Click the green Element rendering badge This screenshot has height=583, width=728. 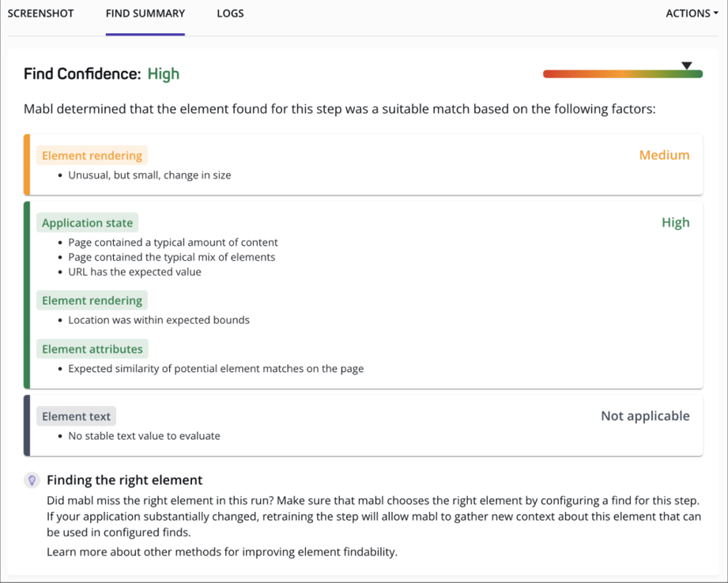point(92,301)
